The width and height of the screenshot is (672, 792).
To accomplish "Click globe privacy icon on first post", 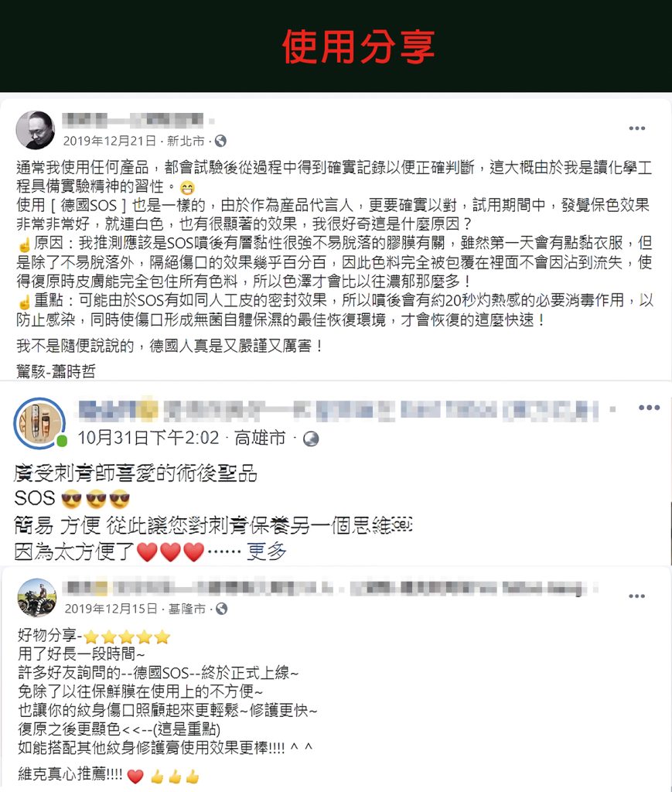I will [220, 141].
